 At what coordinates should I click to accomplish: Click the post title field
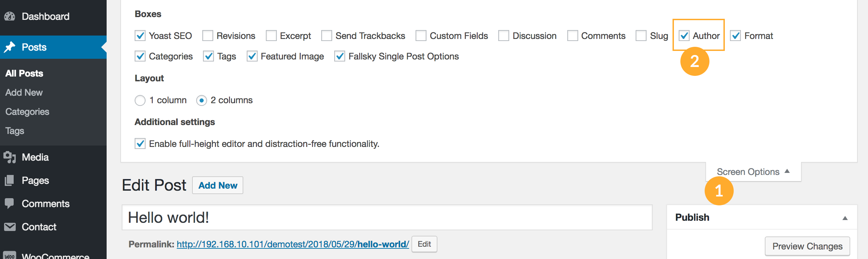click(x=387, y=218)
